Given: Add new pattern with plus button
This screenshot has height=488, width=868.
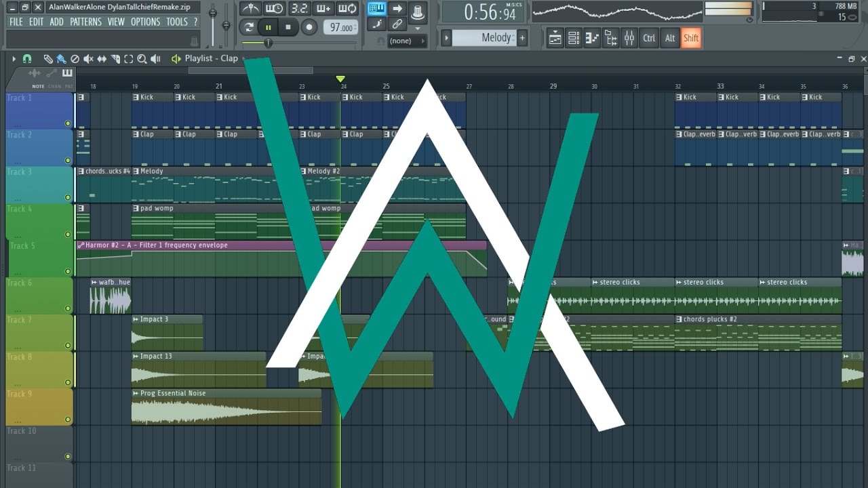Looking at the screenshot, I should (522, 38).
